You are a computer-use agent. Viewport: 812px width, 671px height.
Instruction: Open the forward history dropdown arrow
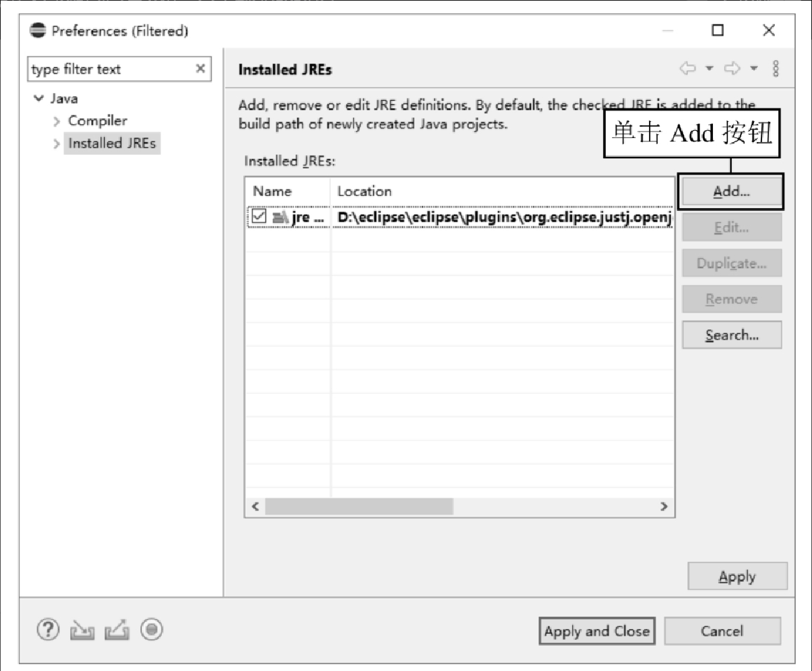tap(754, 69)
